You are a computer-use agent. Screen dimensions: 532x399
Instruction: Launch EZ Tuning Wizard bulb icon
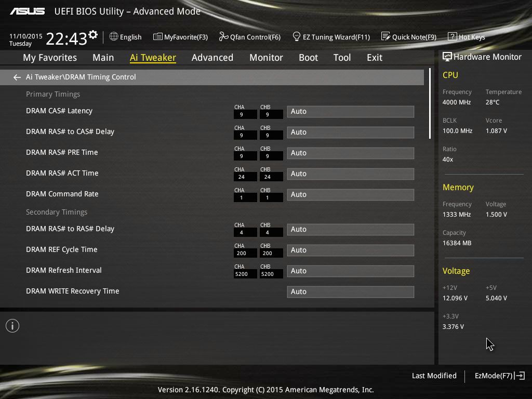click(x=296, y=36)
